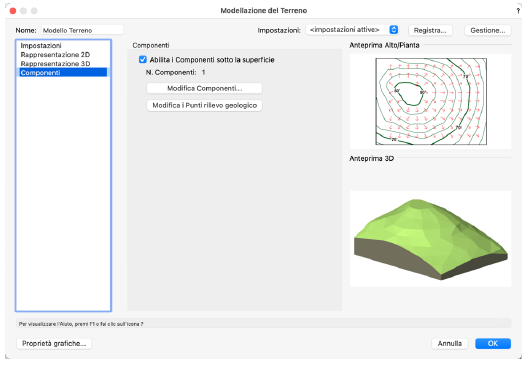The width and height of the screenshot is (528, 366).
Task: Cancel with the Annulla button
Action: [450, 343]
